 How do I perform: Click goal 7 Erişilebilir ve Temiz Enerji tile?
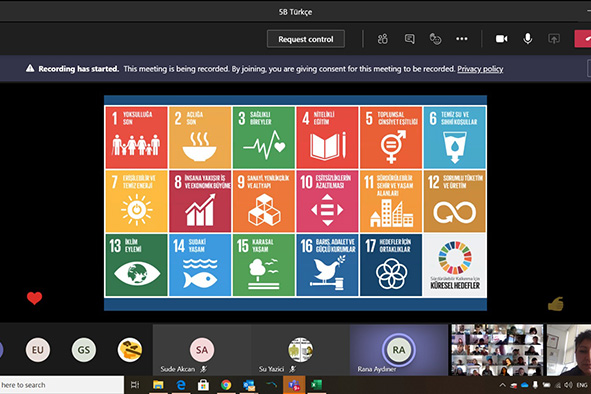pos(136,201)
